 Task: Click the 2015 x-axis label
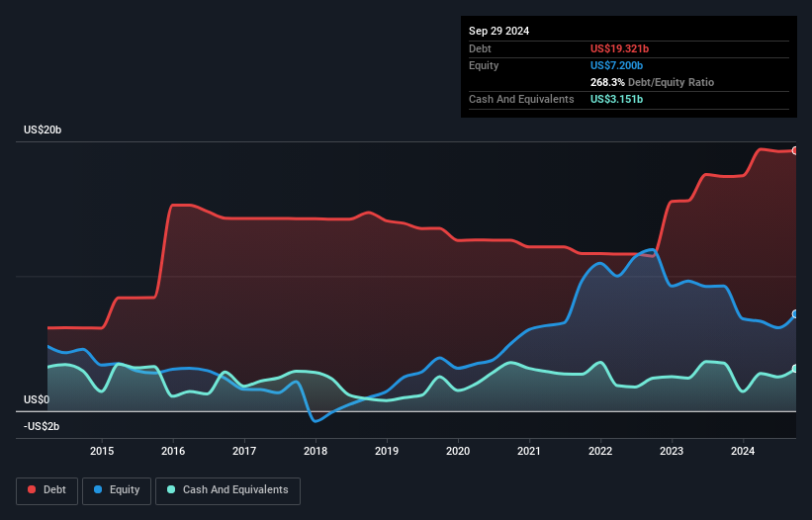pos(102,451)
